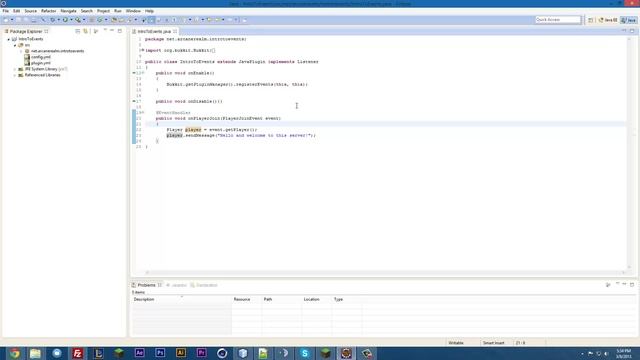Open Illustrator from the taskbar
This screenshot has height=360, width=640.
181,353
